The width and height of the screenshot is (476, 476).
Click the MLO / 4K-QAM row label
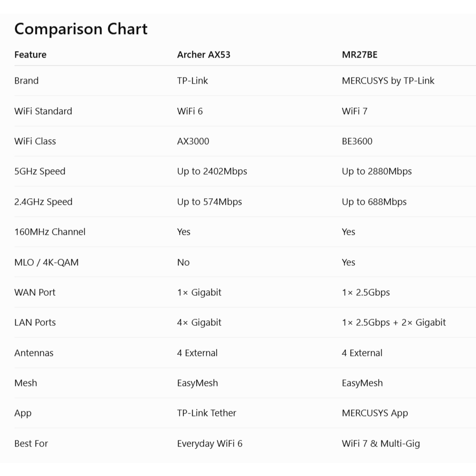pyautogui.click(x=47, y=262)
